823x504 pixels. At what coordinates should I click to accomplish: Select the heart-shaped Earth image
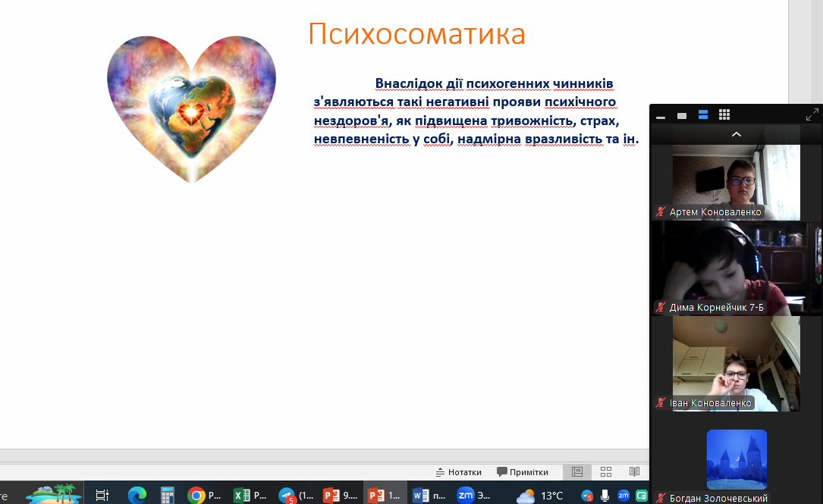(192, 109)
